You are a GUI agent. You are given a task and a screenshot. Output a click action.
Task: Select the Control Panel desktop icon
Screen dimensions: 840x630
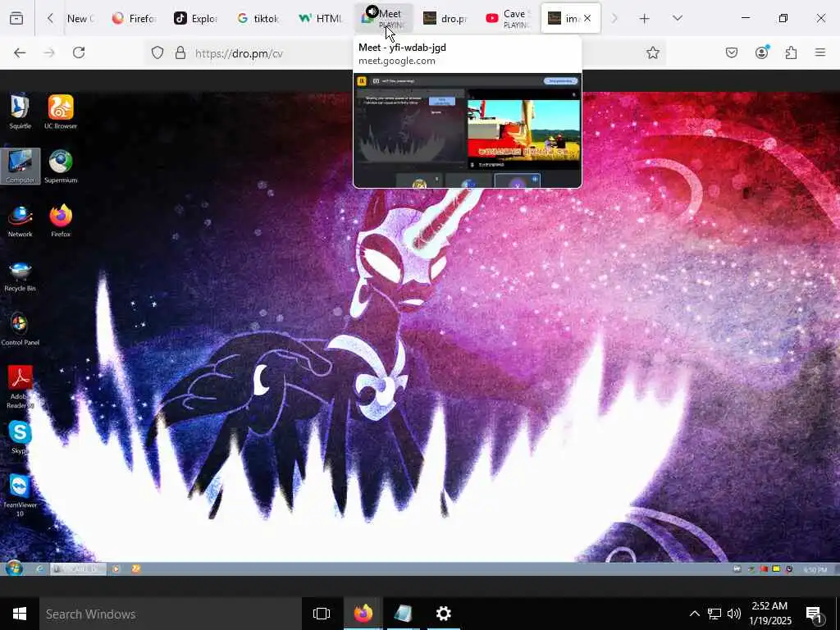[x=20, y=329]
